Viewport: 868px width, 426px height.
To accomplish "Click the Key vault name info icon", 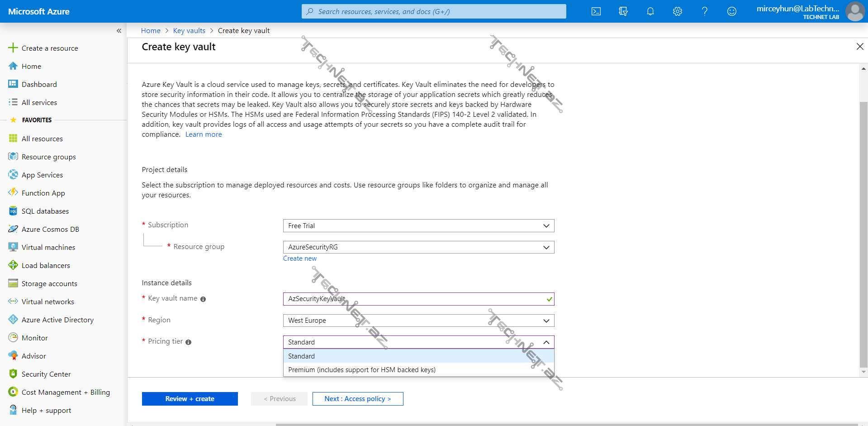I will tap(203, 299).
